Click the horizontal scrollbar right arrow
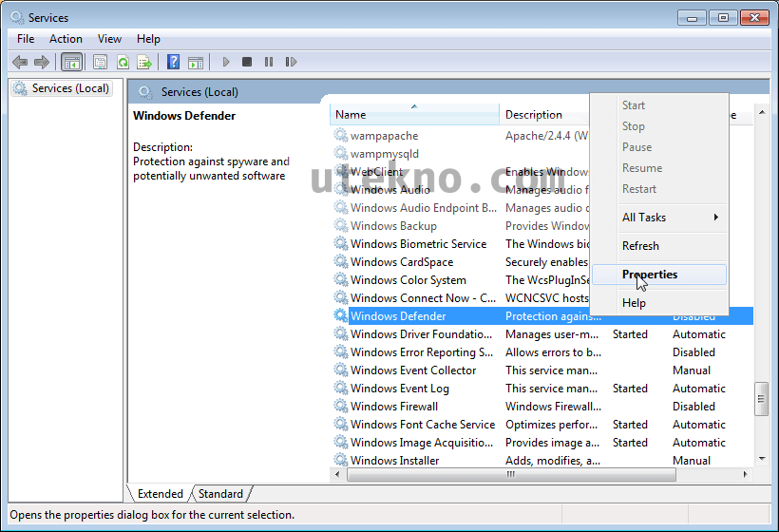 click(x=745, y=474)
